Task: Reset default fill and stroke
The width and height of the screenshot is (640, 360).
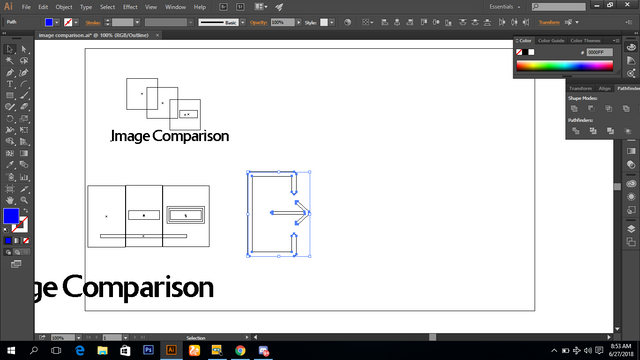Action: click(x=6, y=230)
